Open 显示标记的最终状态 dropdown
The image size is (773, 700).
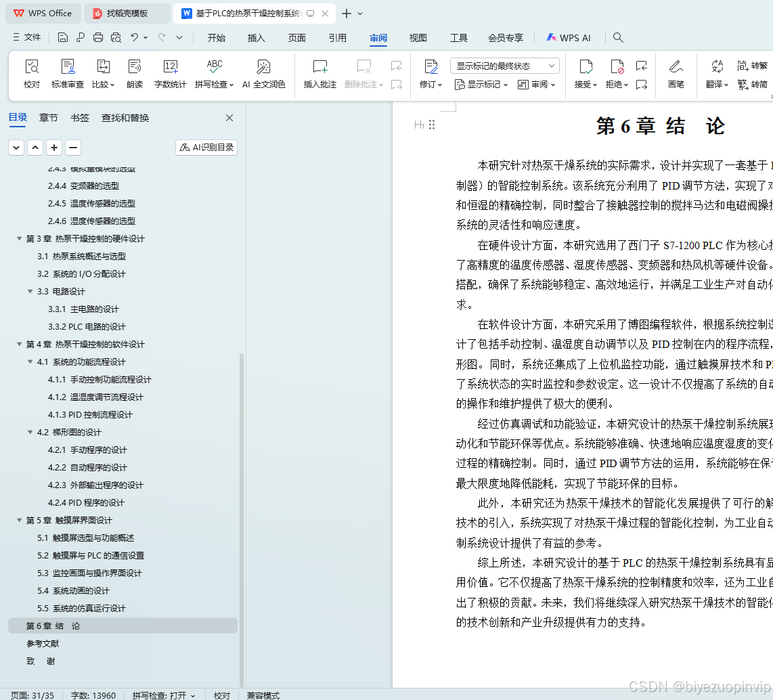505,66
